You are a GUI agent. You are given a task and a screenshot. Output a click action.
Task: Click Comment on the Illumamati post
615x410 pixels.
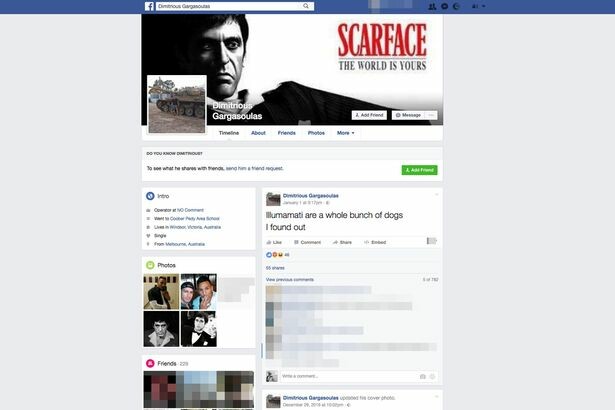308,242
